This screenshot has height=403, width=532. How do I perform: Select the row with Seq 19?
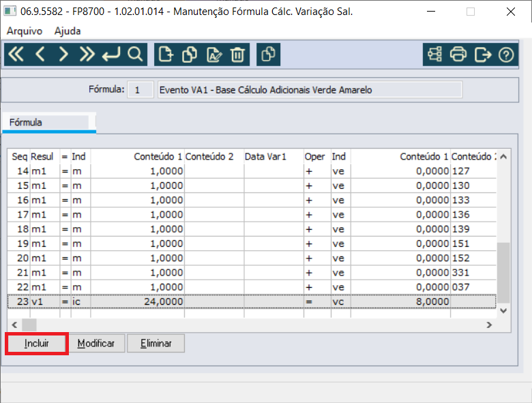(252, 243)
